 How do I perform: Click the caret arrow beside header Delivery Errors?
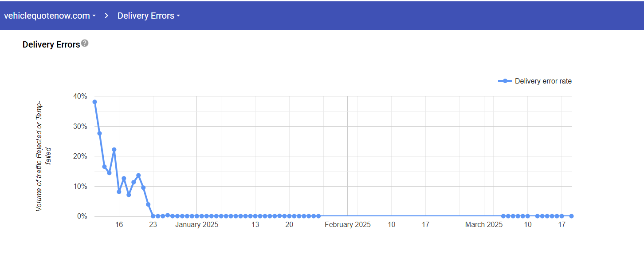178,16
